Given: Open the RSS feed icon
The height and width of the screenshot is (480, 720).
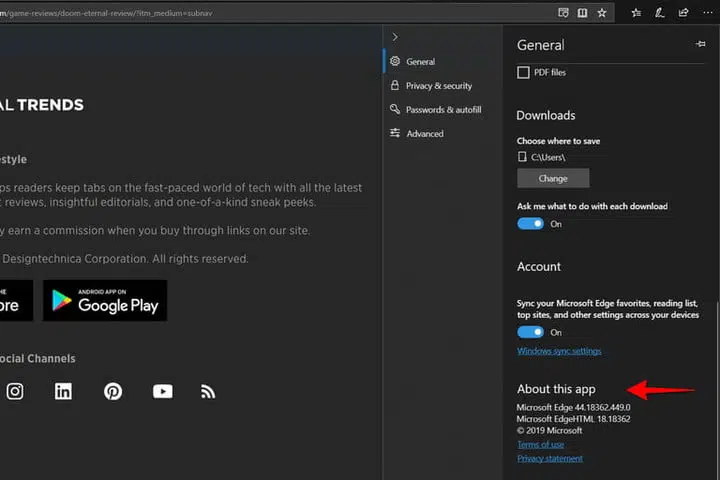Looking at the screenshot, I should (208, 392).
